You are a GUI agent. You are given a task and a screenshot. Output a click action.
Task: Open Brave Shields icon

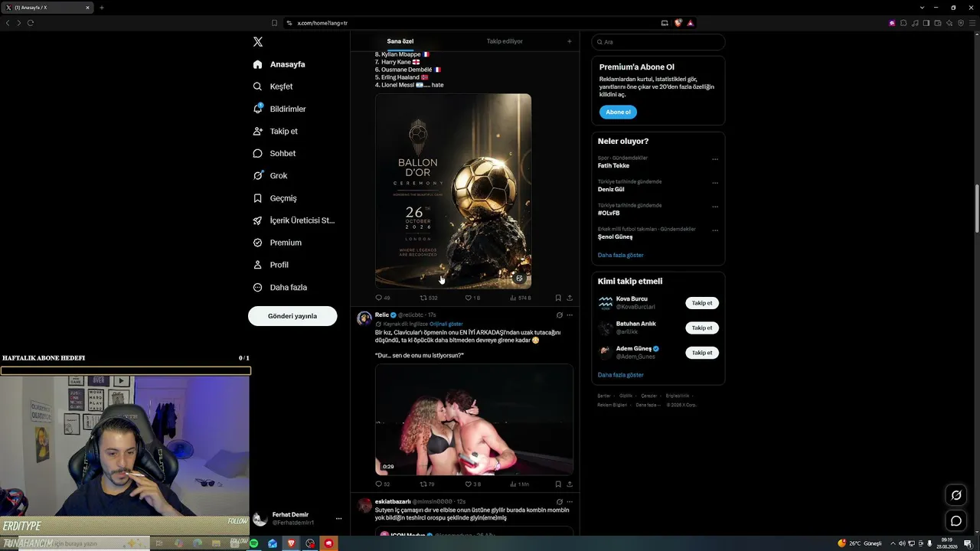click(678, 23)
